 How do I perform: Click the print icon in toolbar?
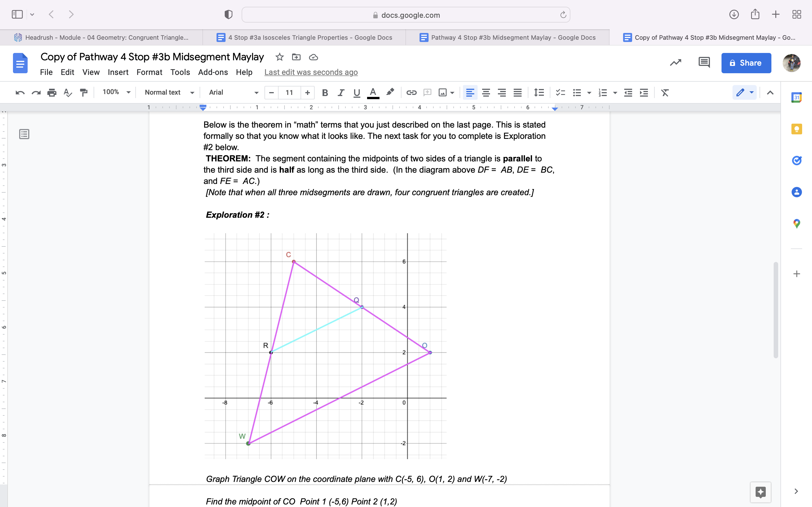click(x=52, y=93)
